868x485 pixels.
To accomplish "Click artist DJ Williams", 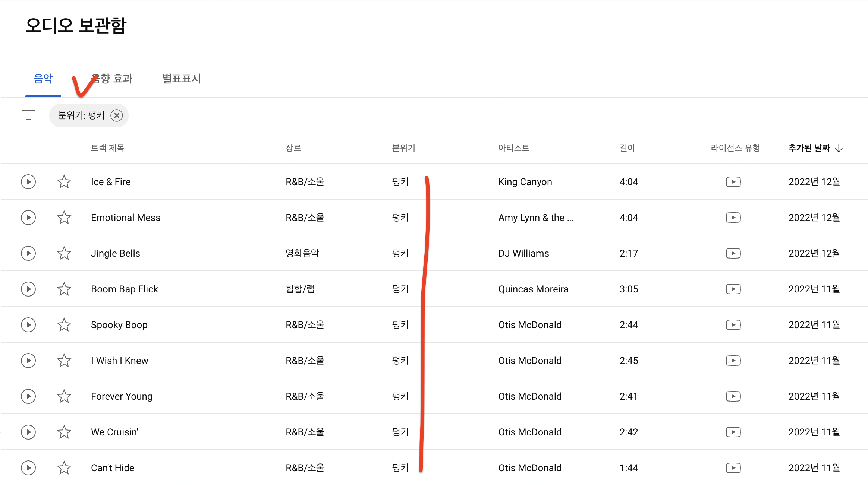I will click(524, 253).
